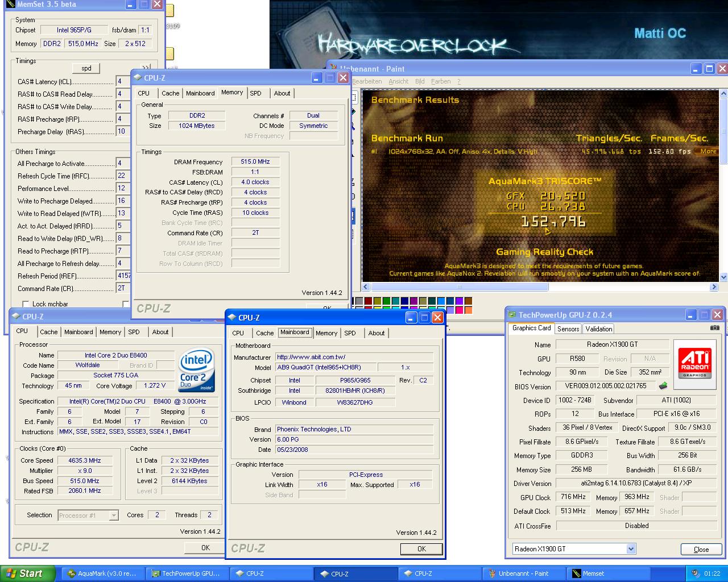Click OK in the CPU-Z CPU window
Viewport: 728px width, 582px height.
click(x=205, y=548)
